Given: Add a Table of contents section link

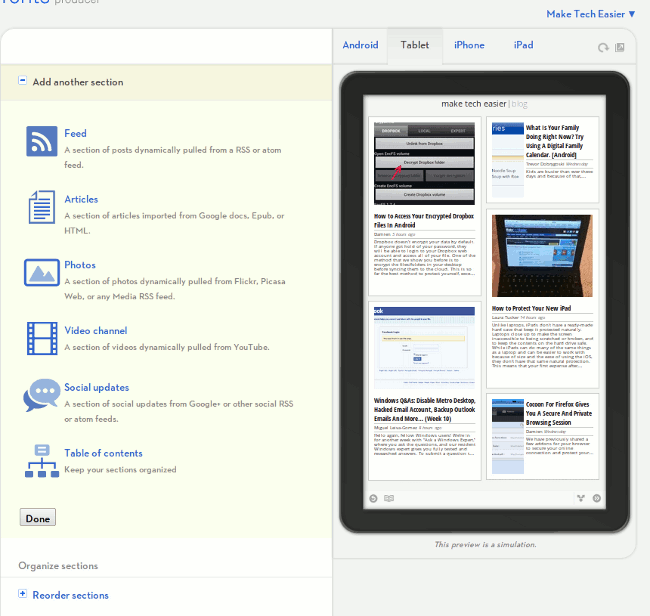Looking at the screenshot, I should click(103, 453).
